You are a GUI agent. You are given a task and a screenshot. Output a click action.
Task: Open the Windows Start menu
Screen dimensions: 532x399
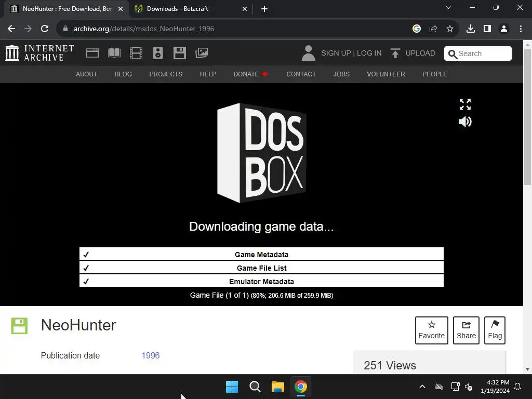[232, 387]
